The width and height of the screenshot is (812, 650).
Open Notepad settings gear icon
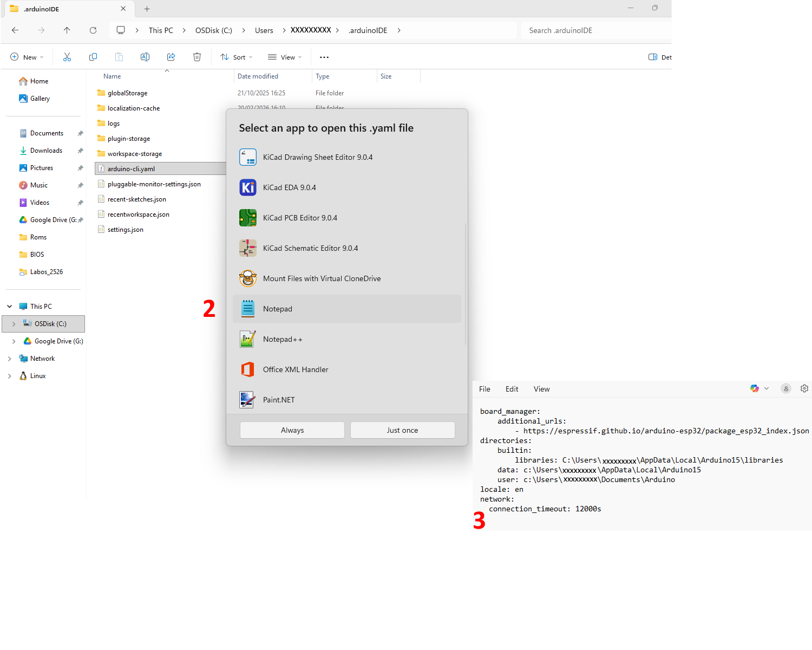point(804,388)
